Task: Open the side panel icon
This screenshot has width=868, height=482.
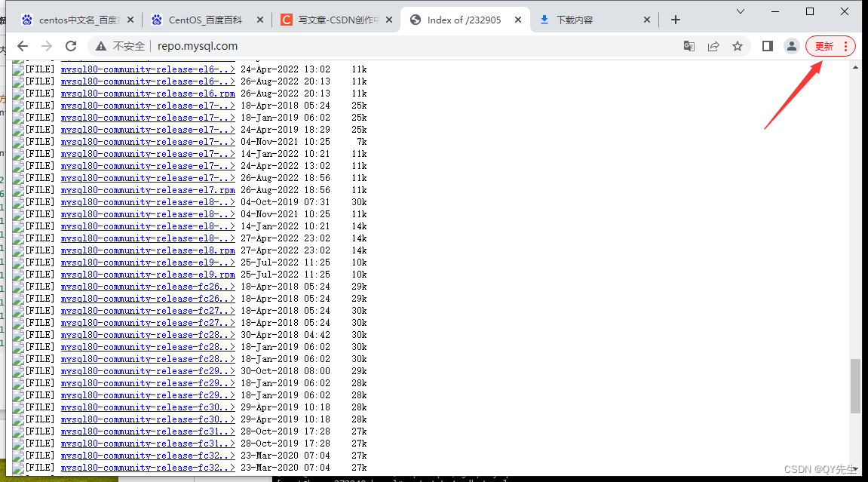Action: tap(767, 46)
